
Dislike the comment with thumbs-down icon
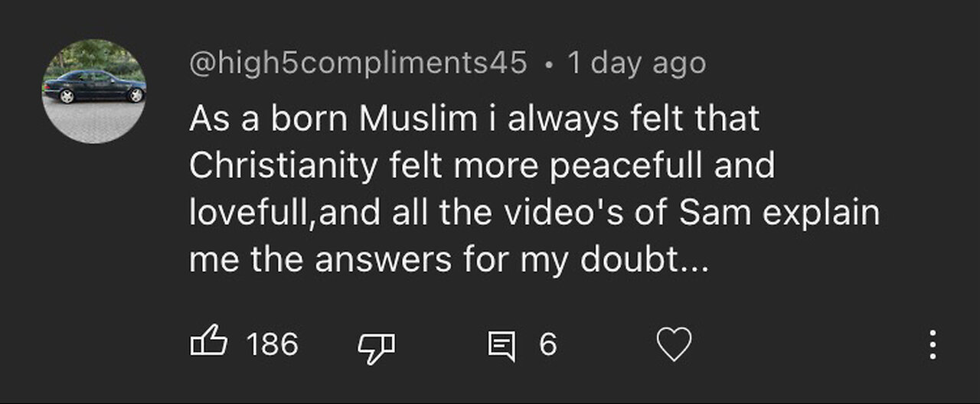click(x=376, y=346)
